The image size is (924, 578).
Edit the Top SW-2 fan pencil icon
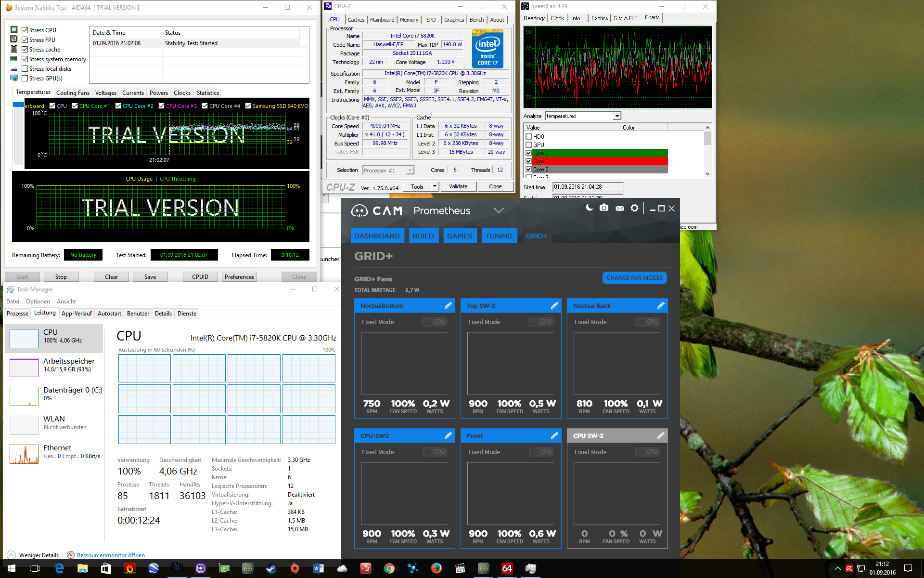click(x=554, y=305)
